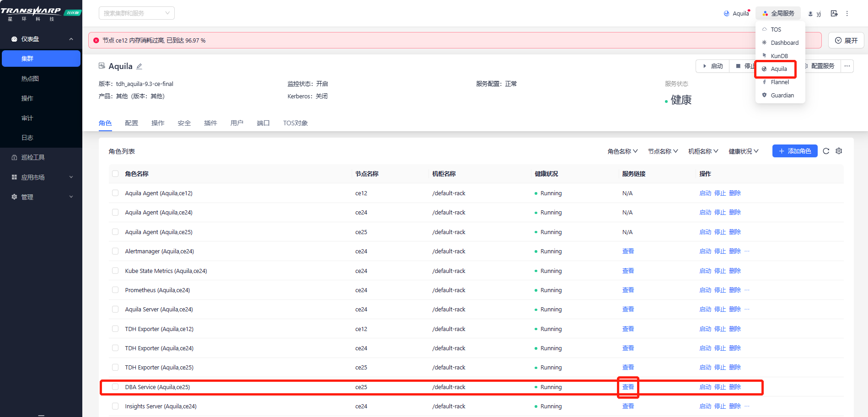Screen dimensions: 868x417
Task: Click 查看 link in Prometheus row
Action: (x=628, y=290)
